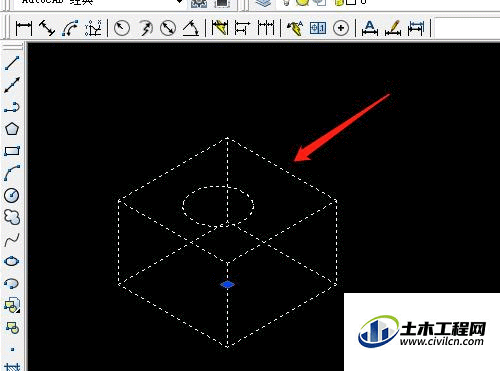Select the Radius dimension tool
Screen dimensions: 500x371
[x=122, y=28]
